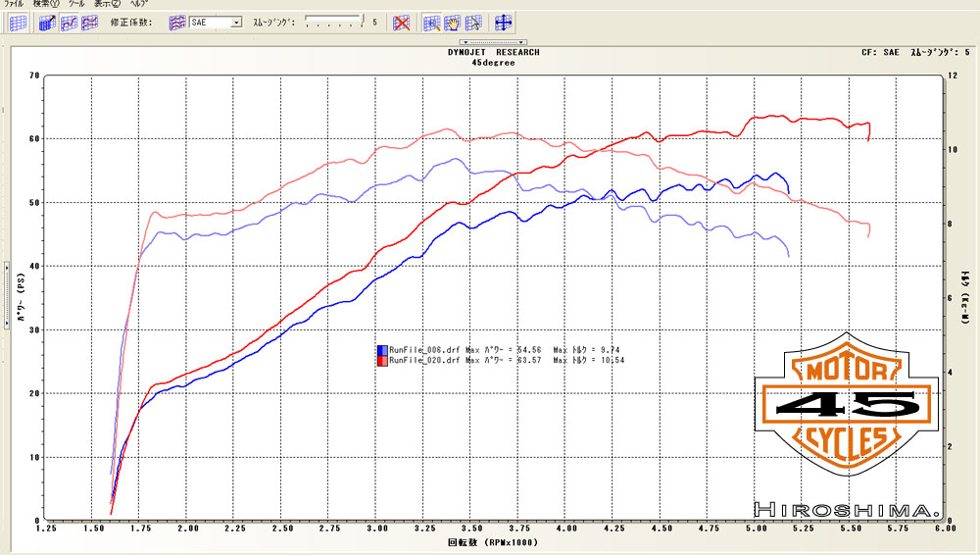This screenshot has width=980, height=555.
Task: Select the hand pan tool
Action: point(453,22)
